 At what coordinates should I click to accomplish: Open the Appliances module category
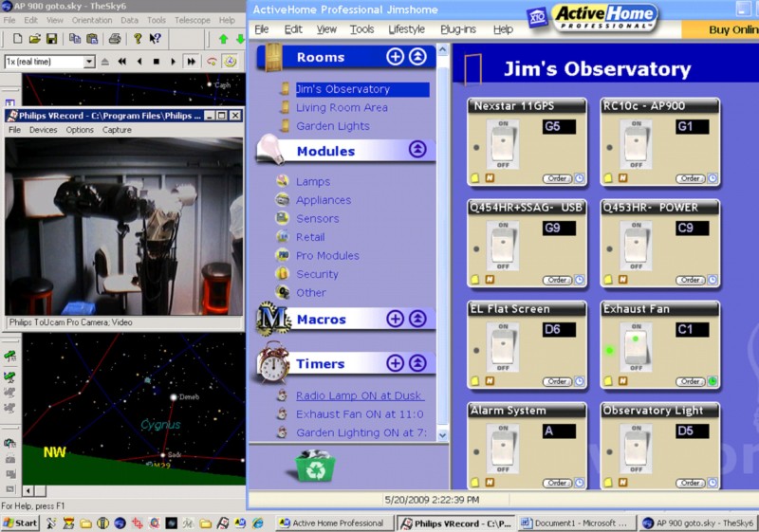tap(324, 200)
